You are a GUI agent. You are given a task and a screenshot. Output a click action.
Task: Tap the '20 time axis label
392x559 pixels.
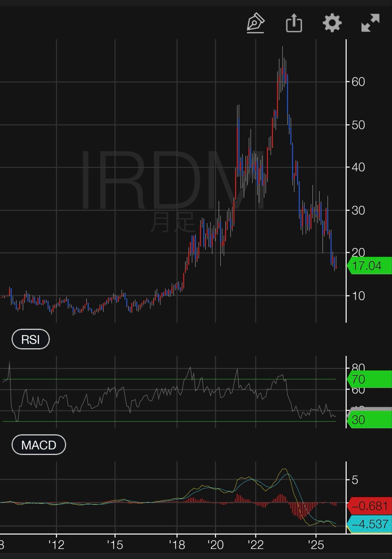click(216, 545)
